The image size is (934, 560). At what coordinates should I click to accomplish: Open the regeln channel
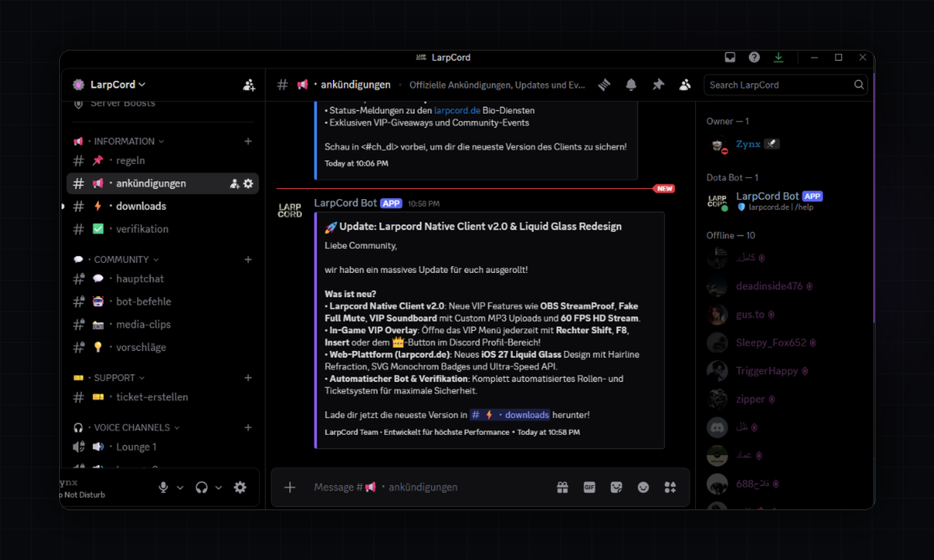(163, 160)
